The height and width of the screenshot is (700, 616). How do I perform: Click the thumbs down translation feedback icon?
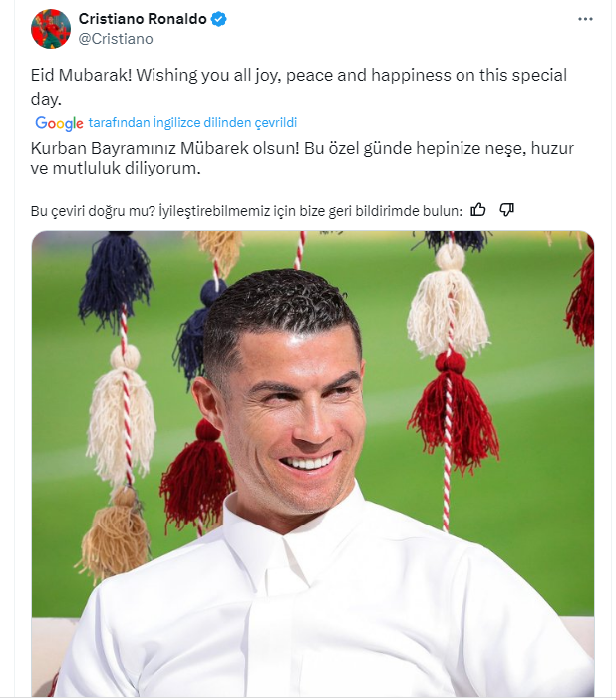(506, 209)
